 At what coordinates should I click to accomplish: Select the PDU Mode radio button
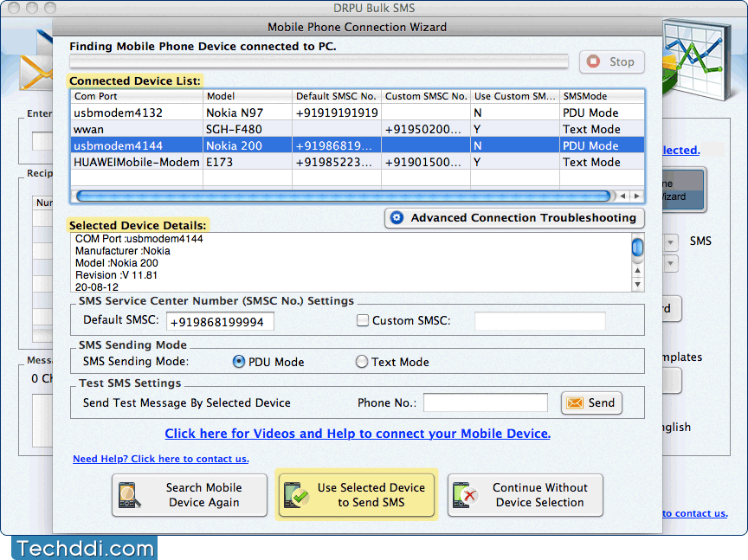pos(239,362)
